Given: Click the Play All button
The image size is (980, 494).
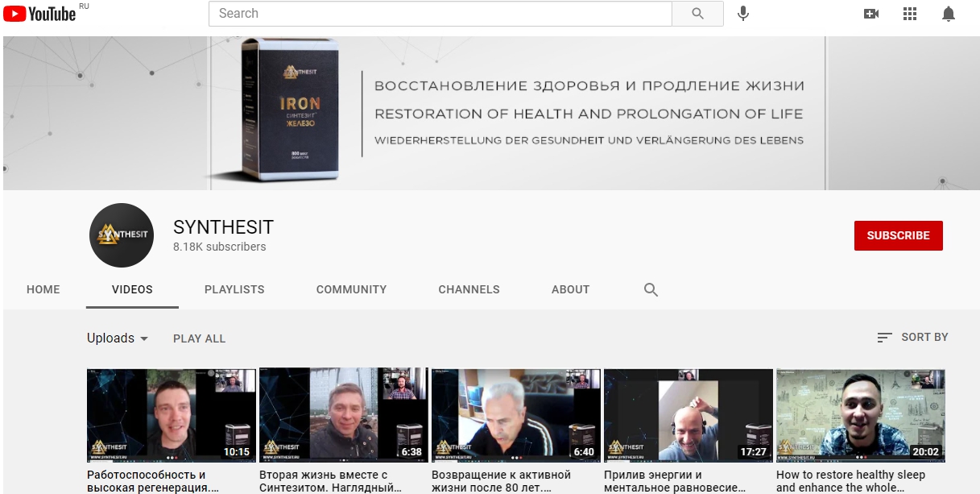Looking at the screenshot, I should pyautogui.click(x=200, y=338).
